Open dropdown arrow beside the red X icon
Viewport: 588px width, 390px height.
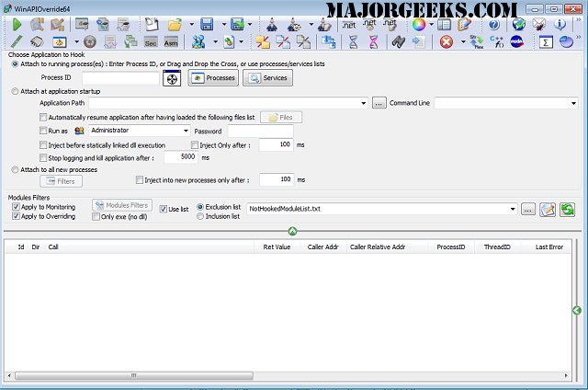click(463, 41)
